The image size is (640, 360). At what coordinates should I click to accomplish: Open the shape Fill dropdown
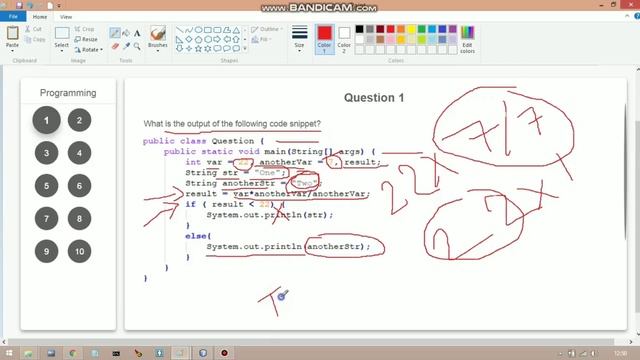[261, 39]
